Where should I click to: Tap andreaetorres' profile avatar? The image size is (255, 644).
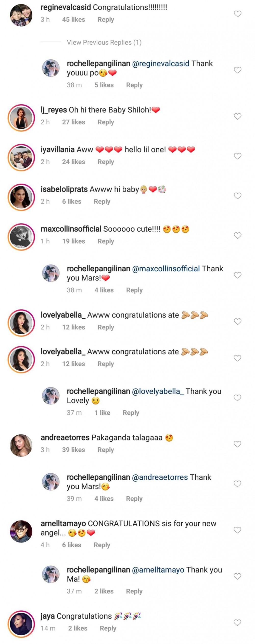[x=21, y=445]
